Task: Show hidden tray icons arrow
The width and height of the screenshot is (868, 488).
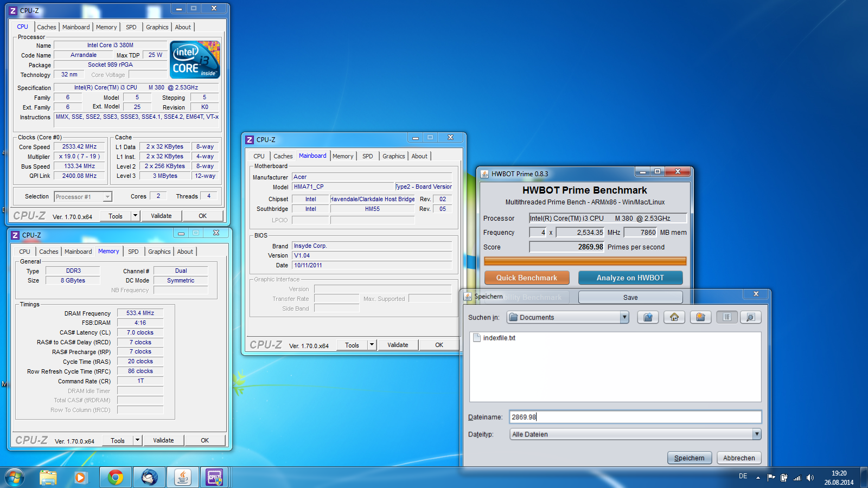Action: tap(758, 478)
